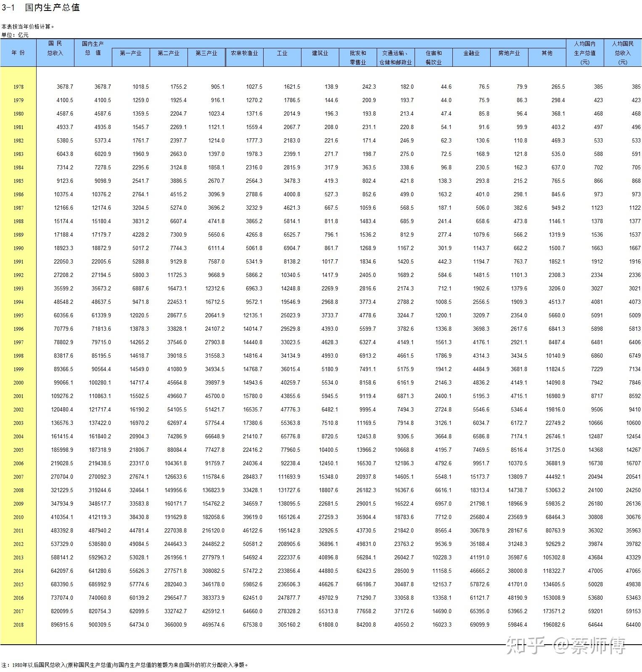Click 2018 industry value 305160.2

click(x=289, y=625)
